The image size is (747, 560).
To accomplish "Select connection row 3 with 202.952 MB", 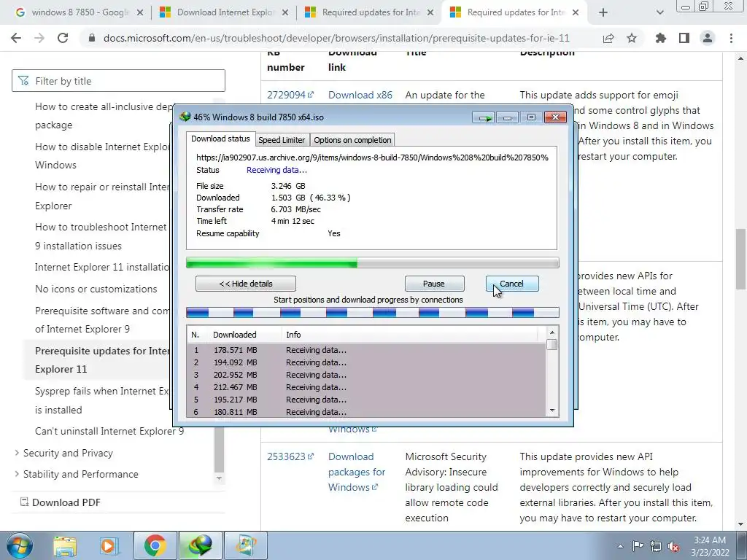I will click(366, 375).
